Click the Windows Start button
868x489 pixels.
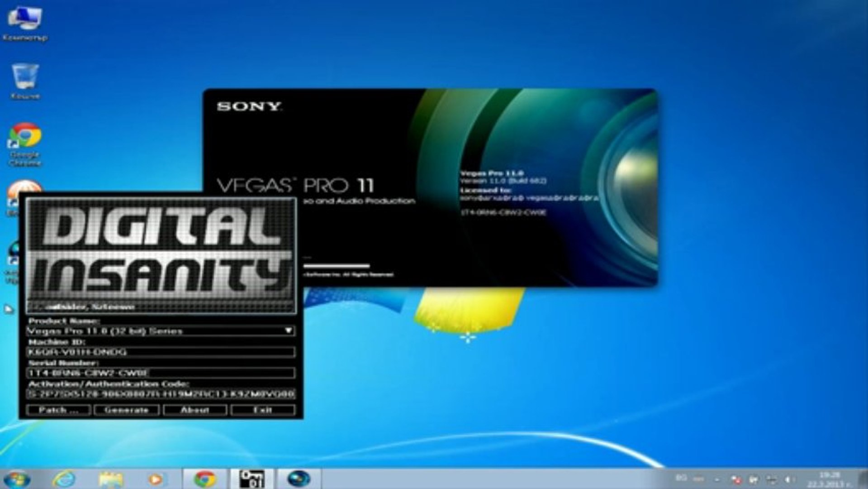click(17, 479)
